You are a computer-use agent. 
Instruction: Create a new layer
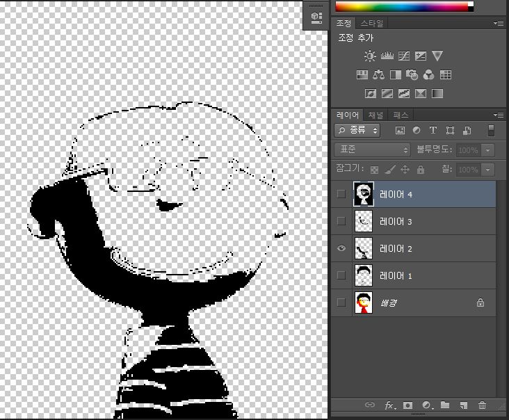click(x=464, y=405)
